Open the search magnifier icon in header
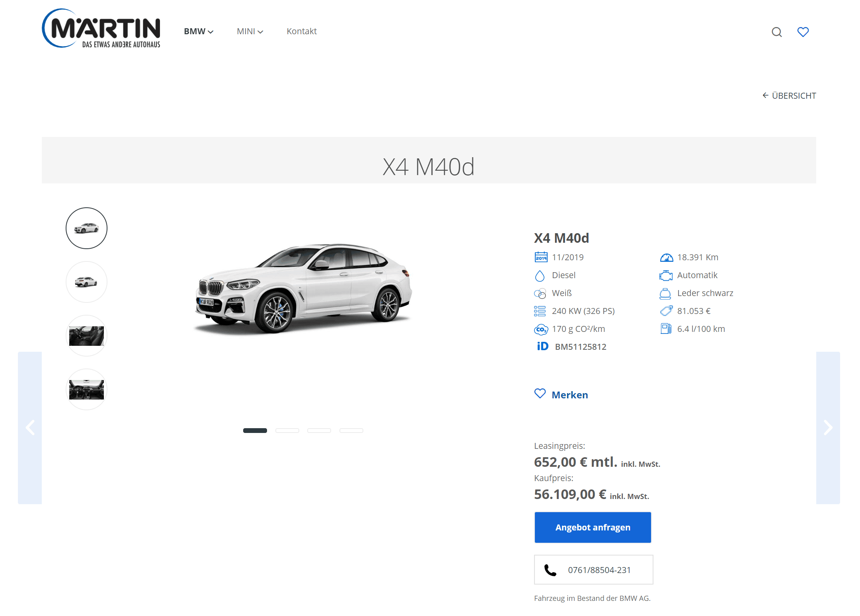The width and height of the screenshot is (860, 616). tap(776, 32)
